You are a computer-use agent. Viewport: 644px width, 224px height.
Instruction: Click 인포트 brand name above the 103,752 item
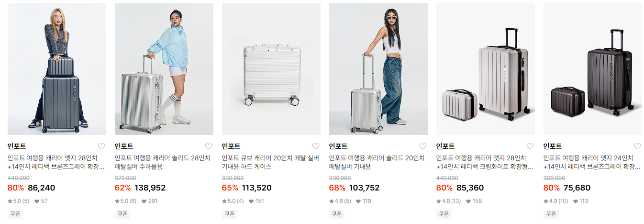338,146
